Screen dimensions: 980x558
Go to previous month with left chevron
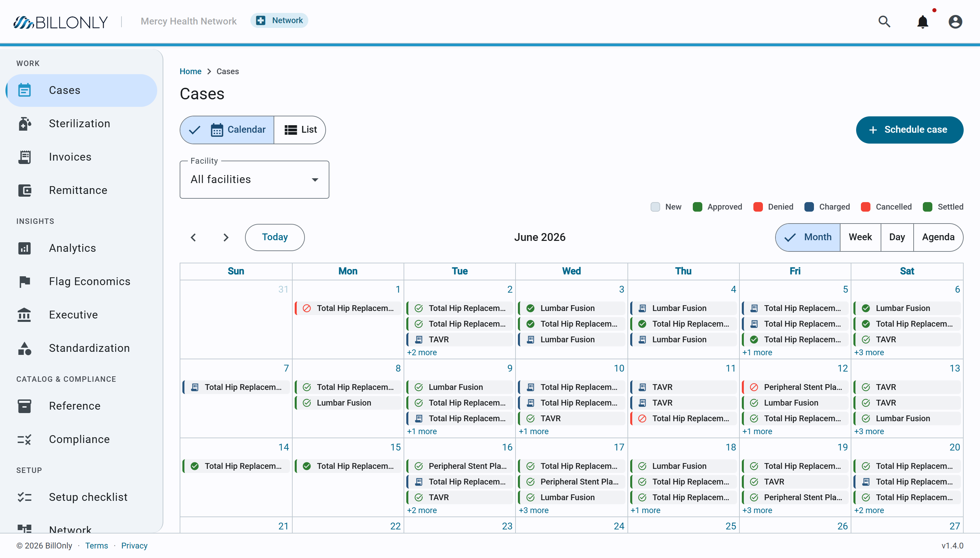[194, 237]
